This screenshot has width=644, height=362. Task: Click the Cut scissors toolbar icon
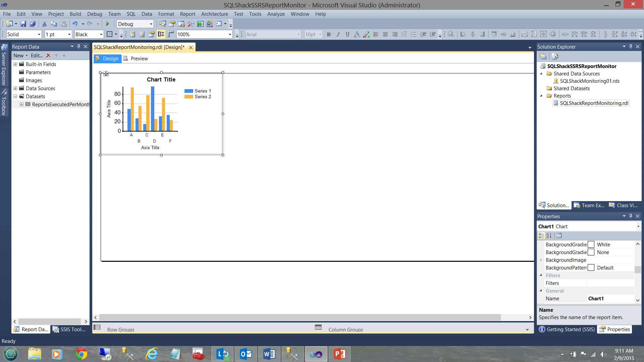tap(44, 24)
